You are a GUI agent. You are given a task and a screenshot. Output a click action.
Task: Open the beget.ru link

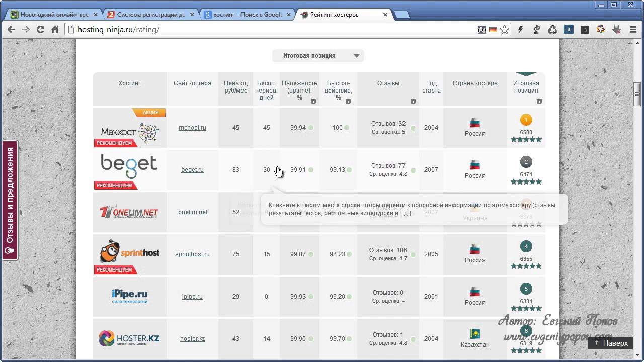coord(192,170)
